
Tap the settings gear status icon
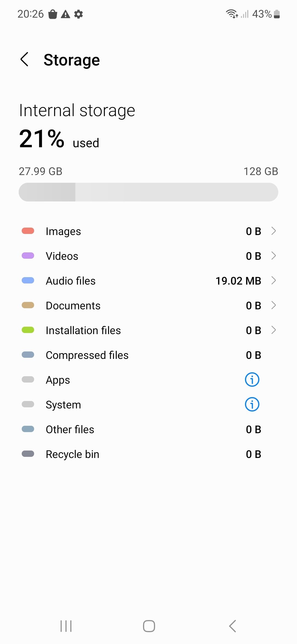[x=79, y=14]
